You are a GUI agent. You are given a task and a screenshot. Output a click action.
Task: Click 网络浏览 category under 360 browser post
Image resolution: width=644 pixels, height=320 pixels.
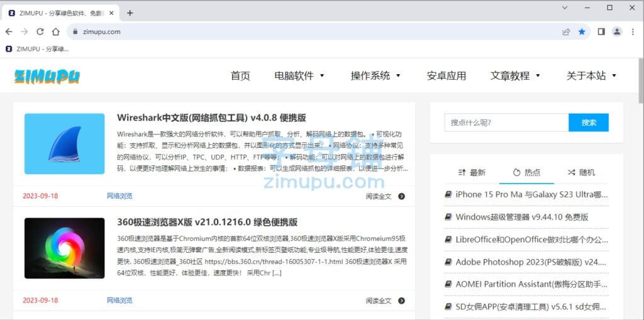119,301
